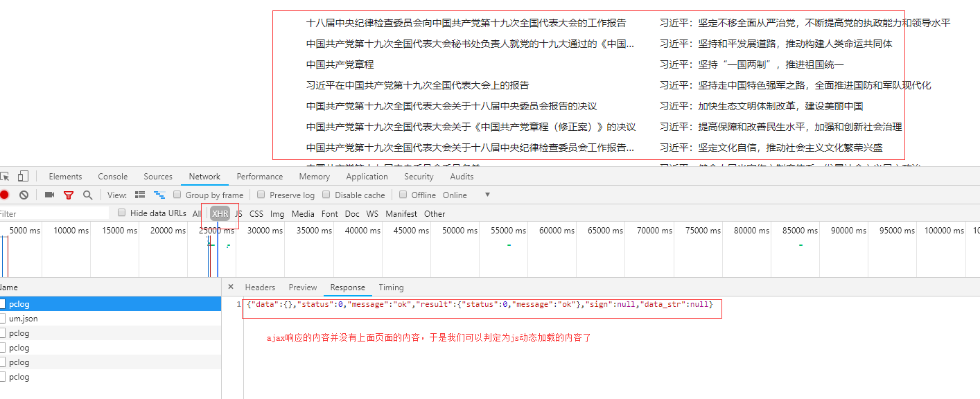980x399 pixels.
Task: Switch to the Preview tab
Action: tap(303, 287)
